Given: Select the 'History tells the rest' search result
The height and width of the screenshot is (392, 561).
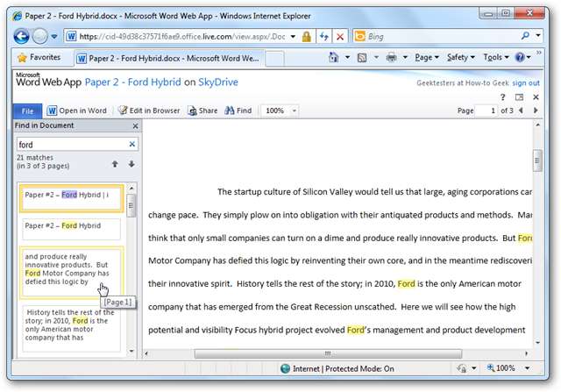Looking at the screenshot, I should click(x=70, y=328).
